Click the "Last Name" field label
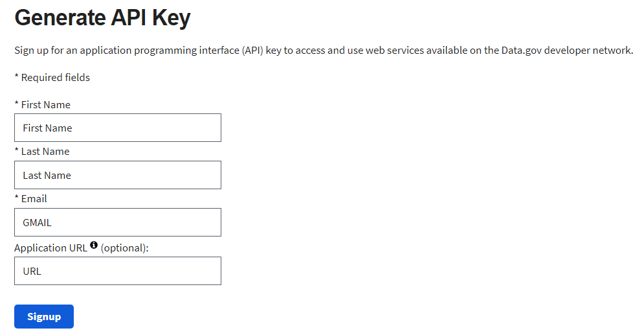The width and height of the screenshot is (644, 335). [45, 151]
